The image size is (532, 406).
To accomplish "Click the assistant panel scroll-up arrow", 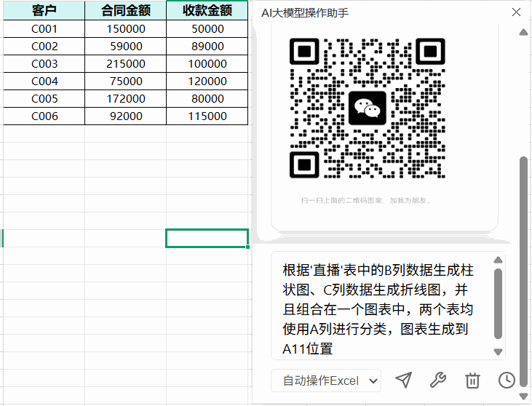I will coord(523,32).
